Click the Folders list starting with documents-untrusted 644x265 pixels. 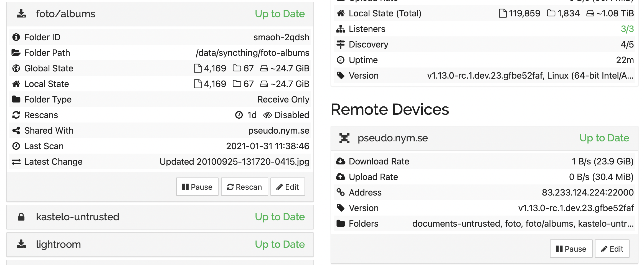(x=523, y=224)
